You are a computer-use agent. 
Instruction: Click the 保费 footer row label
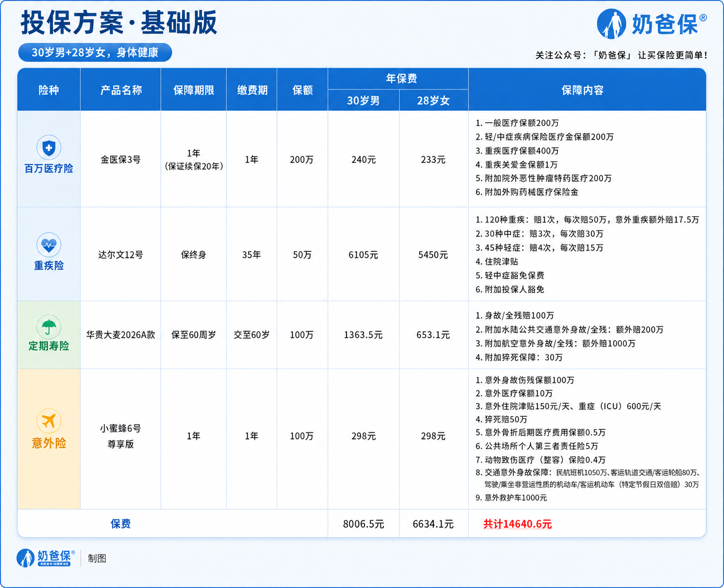coord(121,524)
